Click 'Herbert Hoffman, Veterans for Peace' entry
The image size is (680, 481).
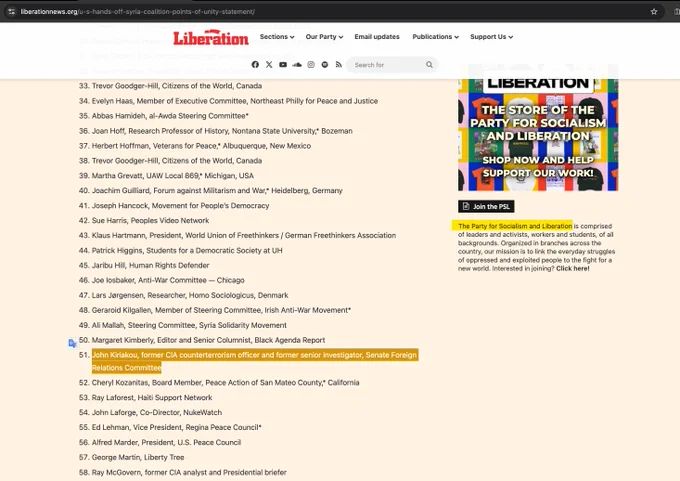click(x=201, y=146)
